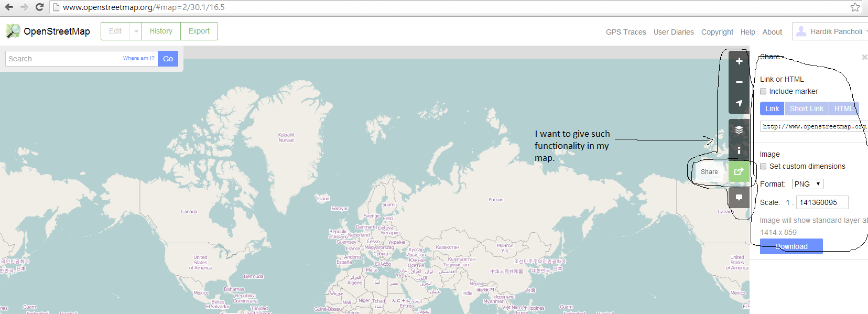Click the share URL text field

pos(814,126)
